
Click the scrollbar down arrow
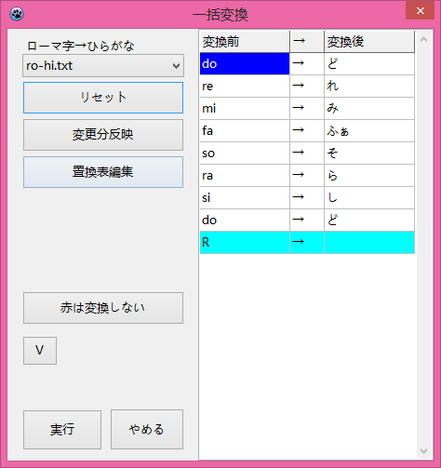pos(424,451)
